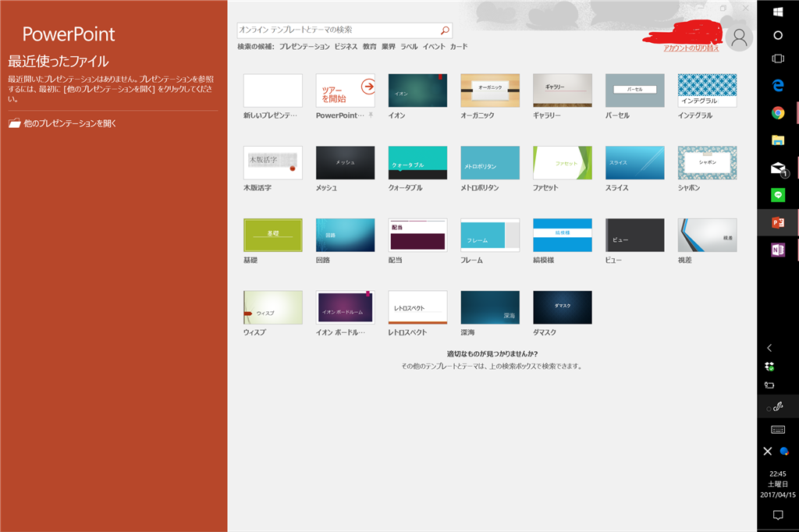Viewport: 799px width, 532px height.
Task: Click the folder icon for opening other presentations
Action: (14, 123)
